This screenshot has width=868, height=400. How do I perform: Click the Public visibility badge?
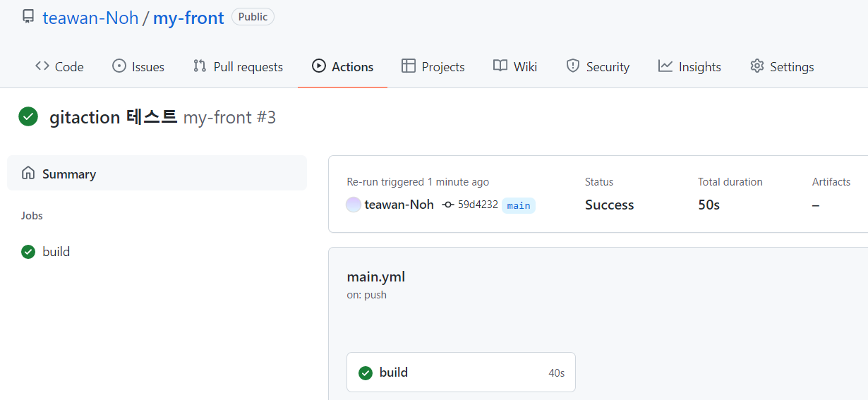(253, 17)
